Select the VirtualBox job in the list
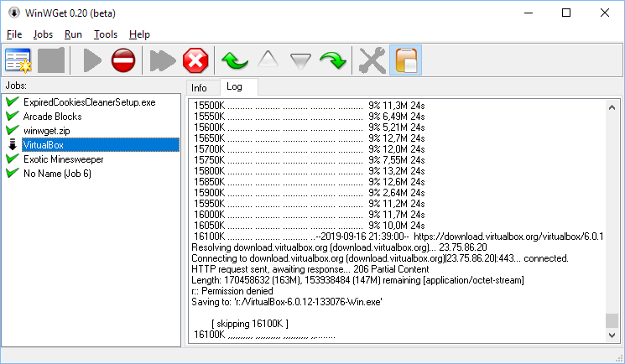This screenshot has width=625, height=364. point(44,145)
